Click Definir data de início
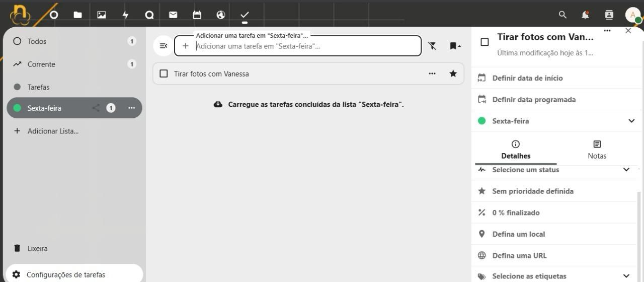The height and width of the screenshot is (282, 644). 557,78
